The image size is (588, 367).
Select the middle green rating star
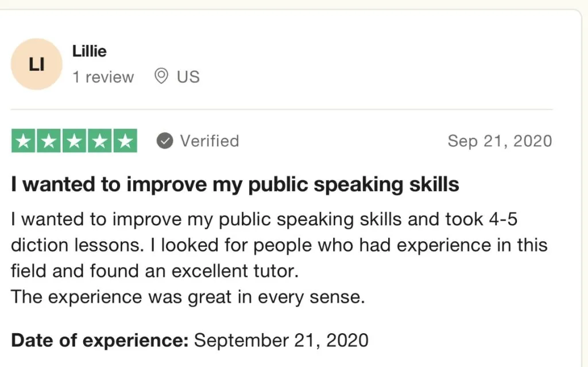pyautogui.click(x=74, y=141)
